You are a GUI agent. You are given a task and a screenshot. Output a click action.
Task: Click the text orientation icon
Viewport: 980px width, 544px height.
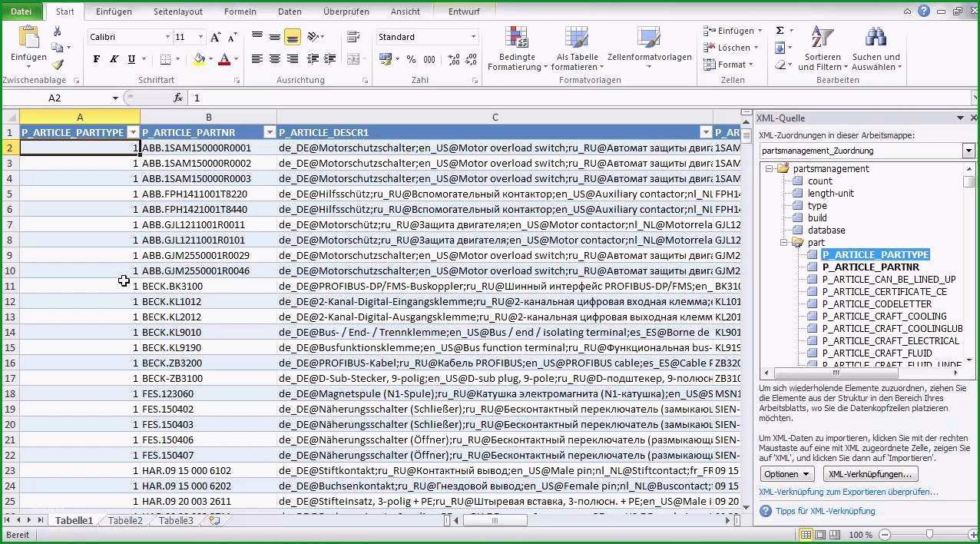[313, 37]
